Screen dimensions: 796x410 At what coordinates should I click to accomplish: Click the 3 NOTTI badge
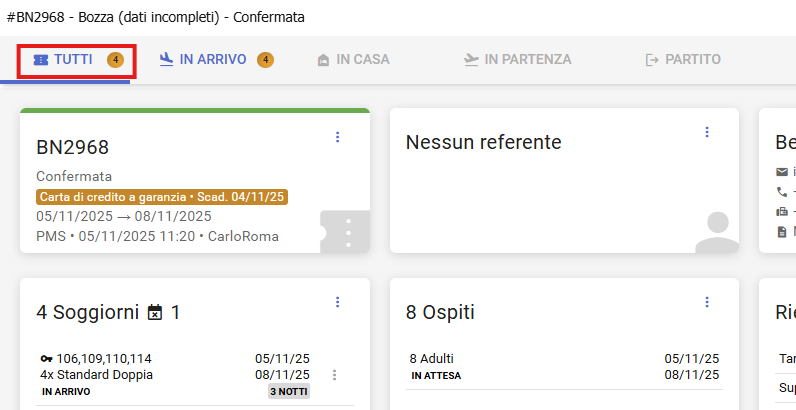tap(289, 392)
